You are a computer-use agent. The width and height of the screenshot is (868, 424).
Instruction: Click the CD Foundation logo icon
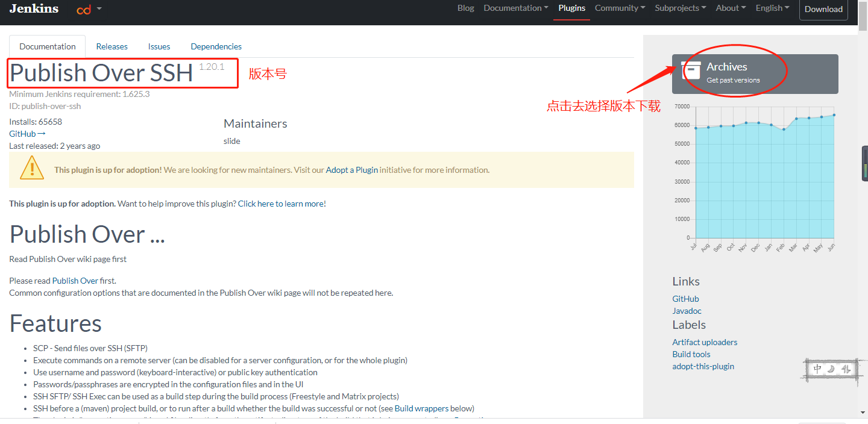pyautogui.click(x=84, y=9)
